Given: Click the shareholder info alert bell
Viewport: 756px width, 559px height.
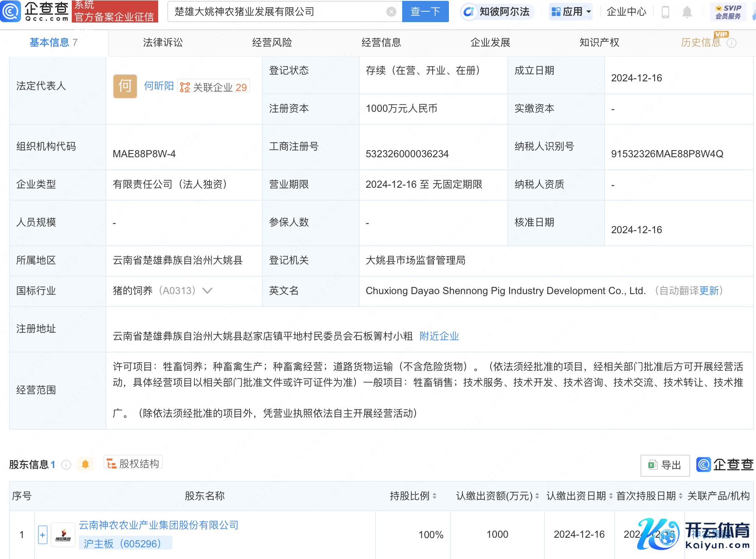Looking at the screenshot, I should [85, 464].
